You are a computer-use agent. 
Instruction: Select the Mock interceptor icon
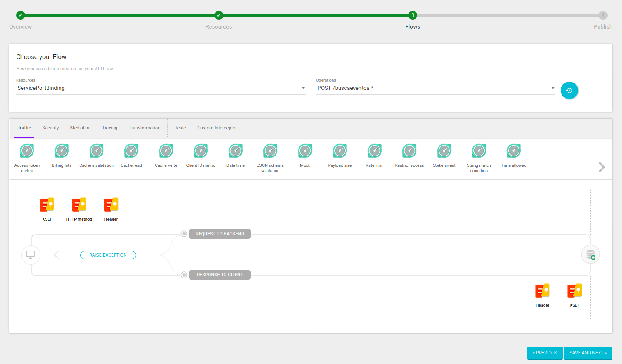[305, 151]
